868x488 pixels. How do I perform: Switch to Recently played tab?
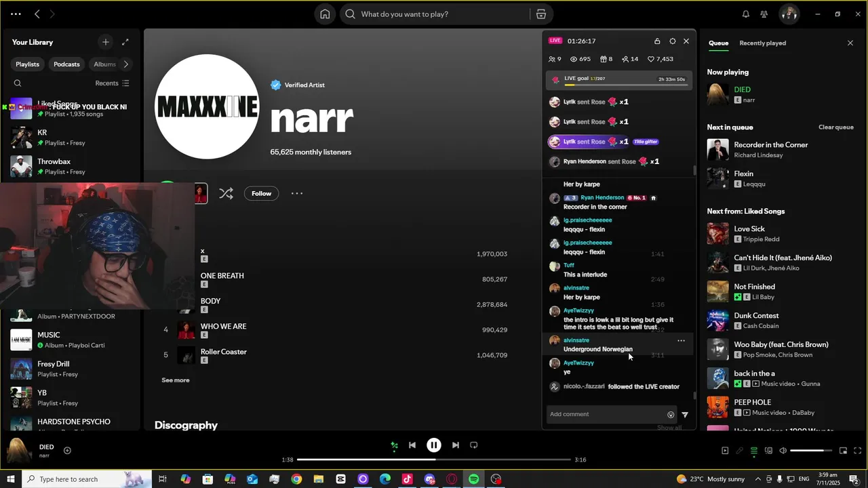[x=763, y=43]
